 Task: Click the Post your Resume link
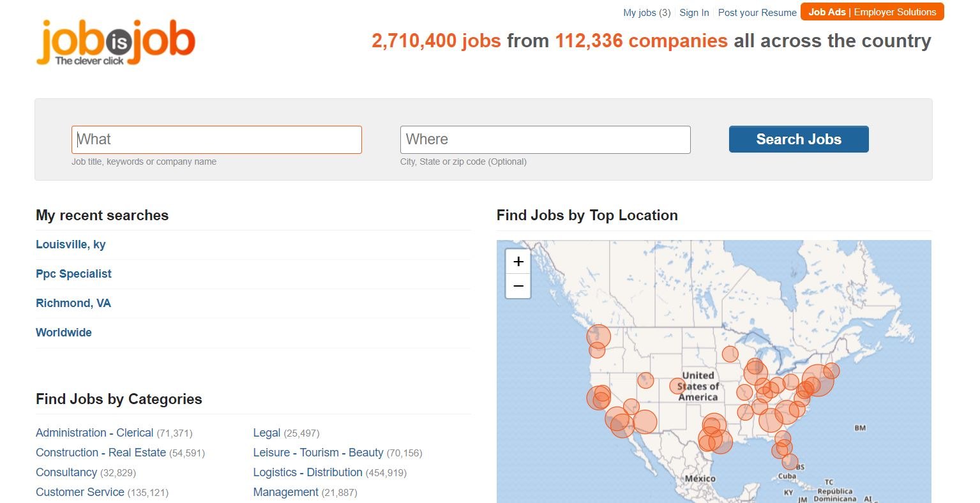point(757,13)
